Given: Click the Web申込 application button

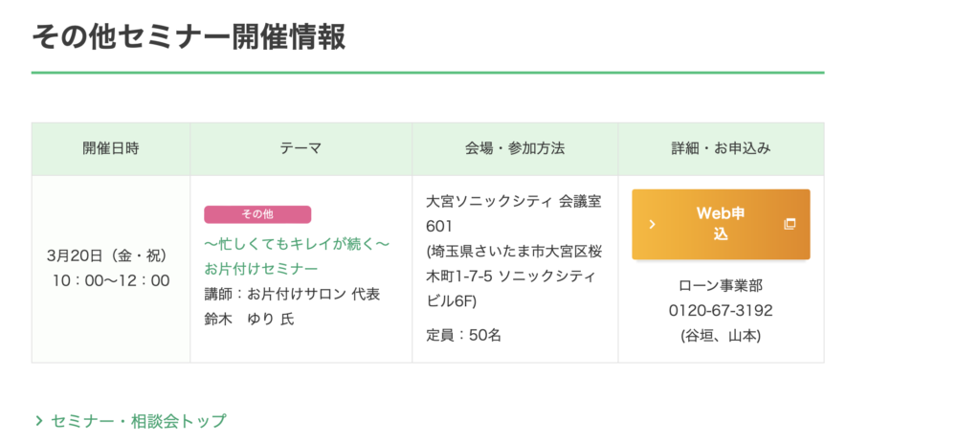Looking at the screenshot, I should pos(720,224).
